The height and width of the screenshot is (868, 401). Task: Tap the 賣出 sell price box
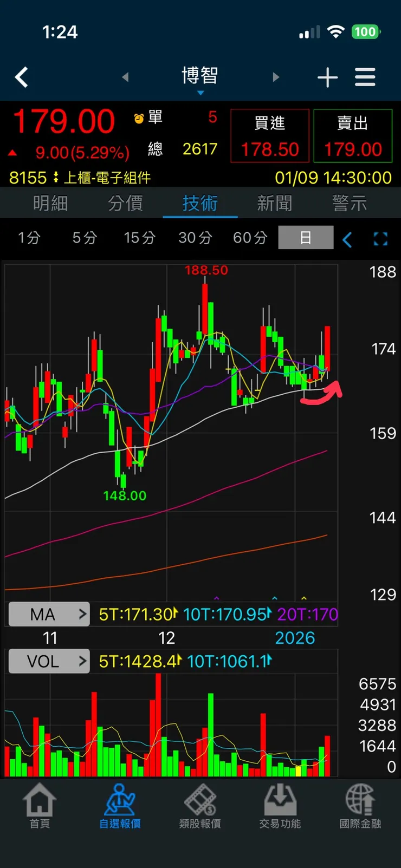coord(353,136)
